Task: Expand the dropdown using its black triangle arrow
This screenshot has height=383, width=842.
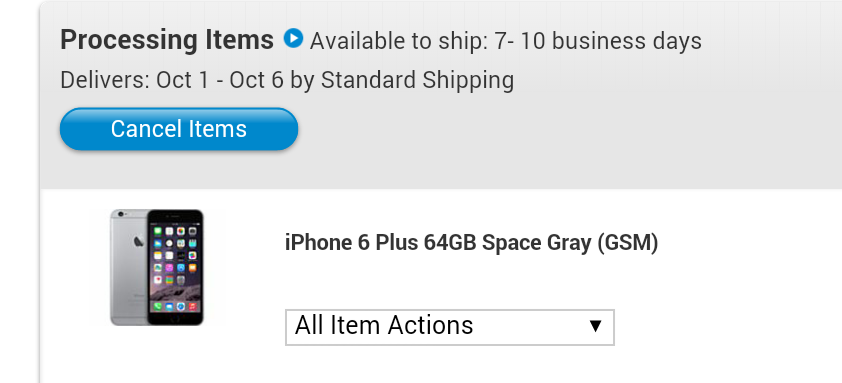Action: 595,326
